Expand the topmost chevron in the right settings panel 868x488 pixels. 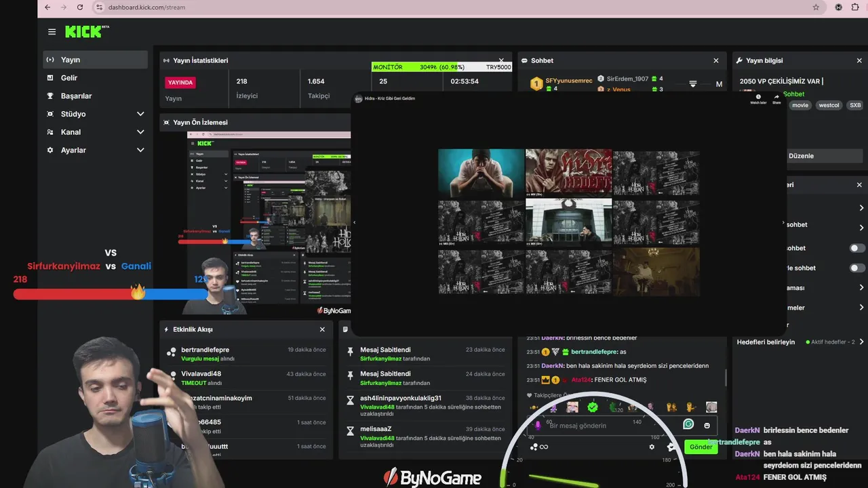[861, 208]
